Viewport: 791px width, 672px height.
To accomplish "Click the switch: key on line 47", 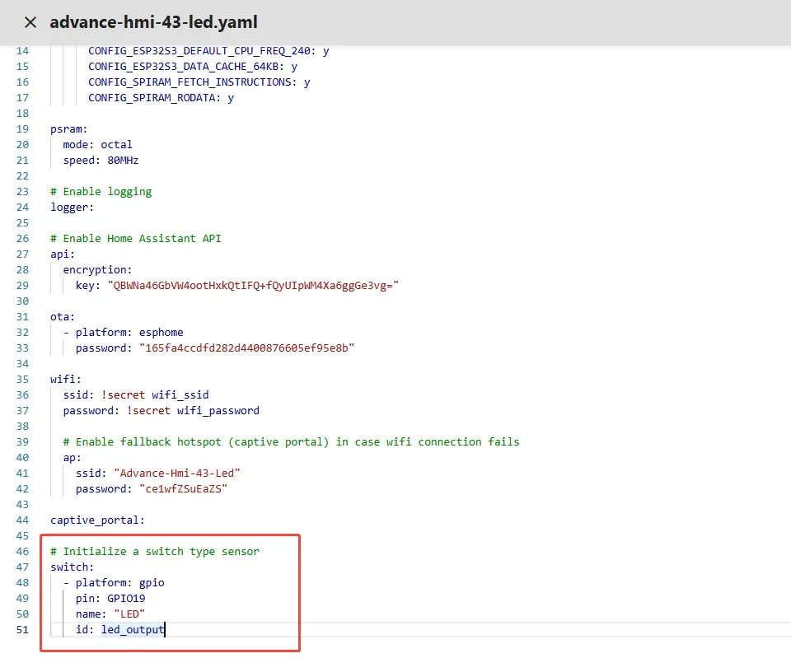I will tap(72, 567).
